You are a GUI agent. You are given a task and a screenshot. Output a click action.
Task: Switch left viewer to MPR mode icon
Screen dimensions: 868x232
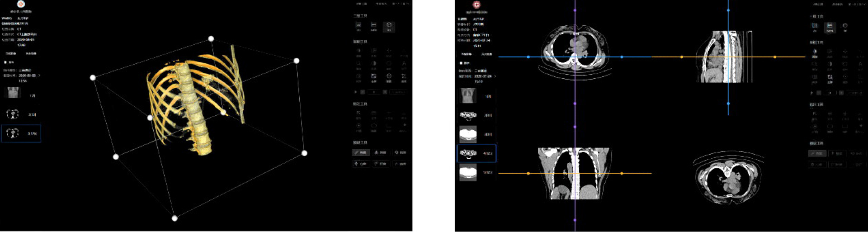point(373,26)
